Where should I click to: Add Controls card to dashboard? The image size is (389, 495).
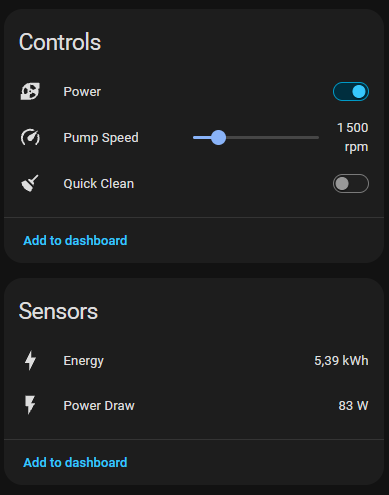pos(75,240)
